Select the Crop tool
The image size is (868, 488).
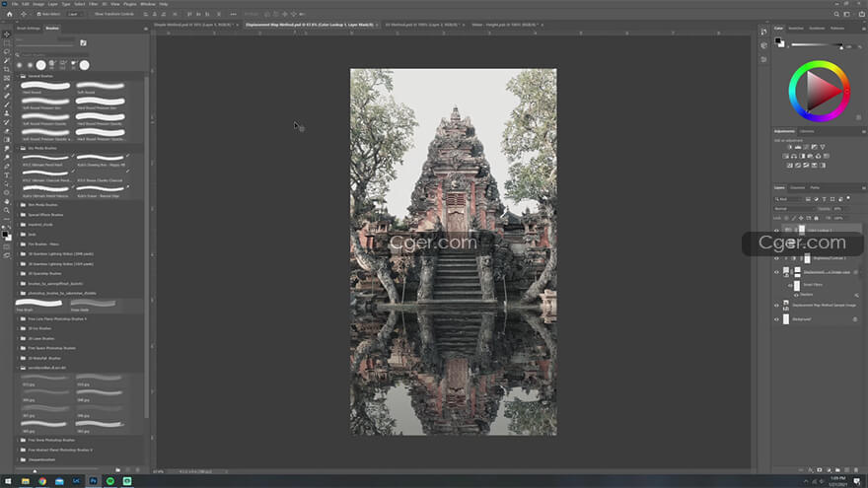[7, 70]
